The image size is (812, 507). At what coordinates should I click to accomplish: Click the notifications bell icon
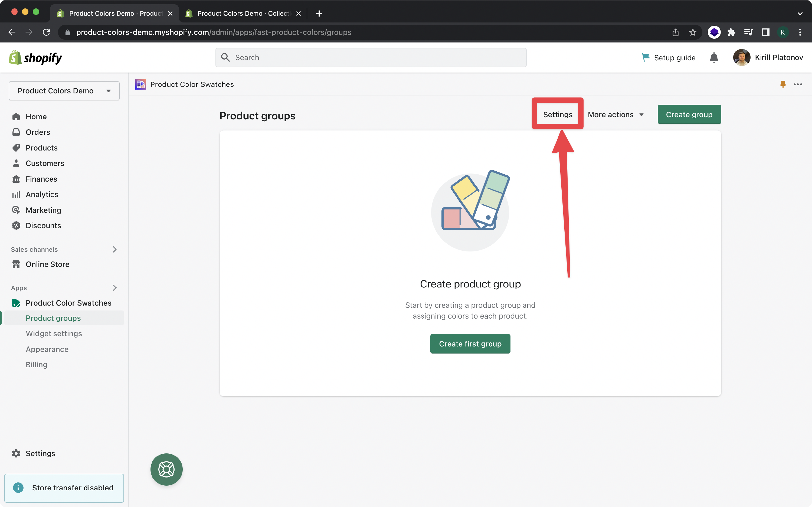point(714,57)
